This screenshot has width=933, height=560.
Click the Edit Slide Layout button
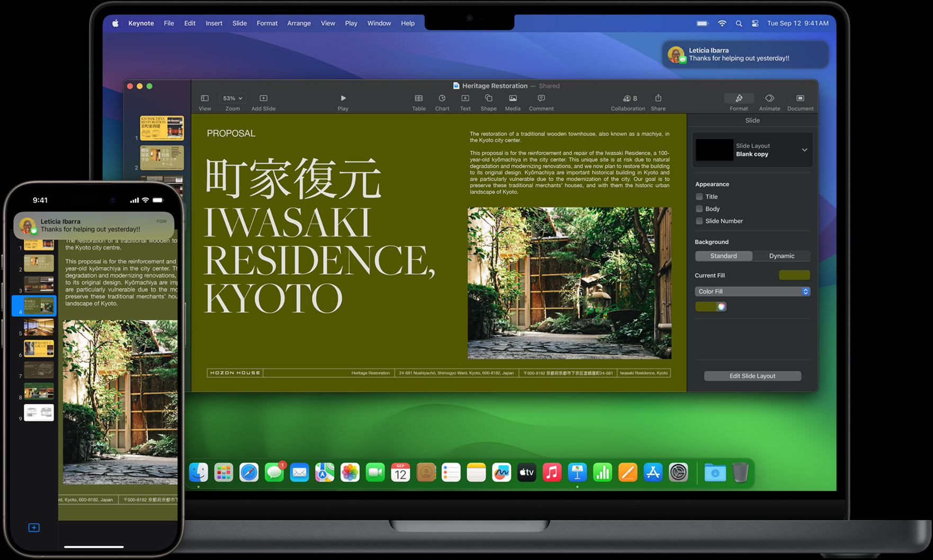pos(752,376)
